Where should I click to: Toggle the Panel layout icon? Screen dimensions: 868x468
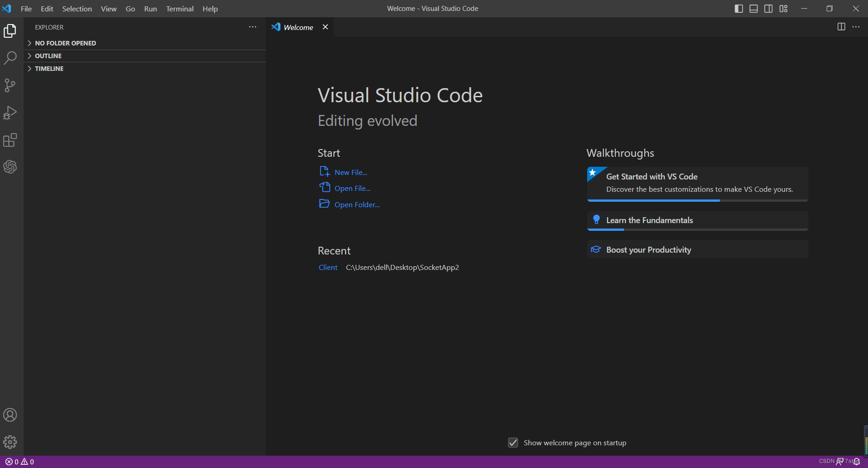tap(753, 9)
